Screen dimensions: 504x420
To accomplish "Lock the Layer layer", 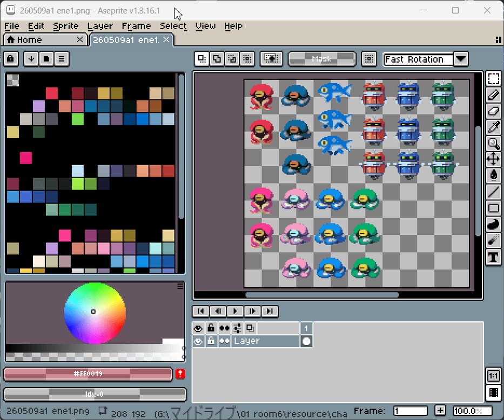I will point(211,341).
